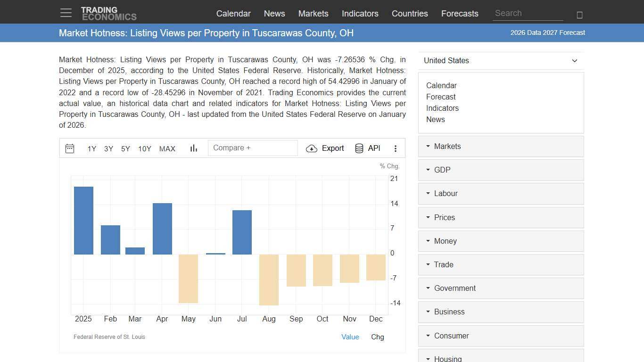This screenshot has height=362, width=644.
Task: Open the Indicators menu item
Action: pyautogui.click(x=360, y=14)
